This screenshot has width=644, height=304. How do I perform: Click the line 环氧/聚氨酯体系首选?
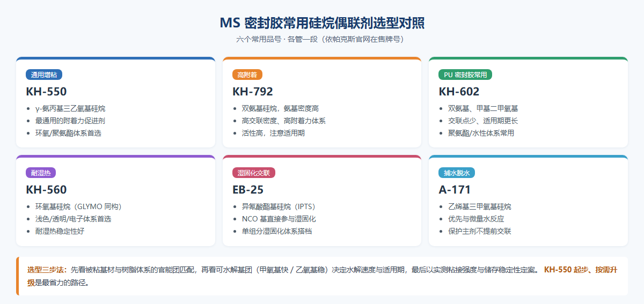tap(68, 133)
